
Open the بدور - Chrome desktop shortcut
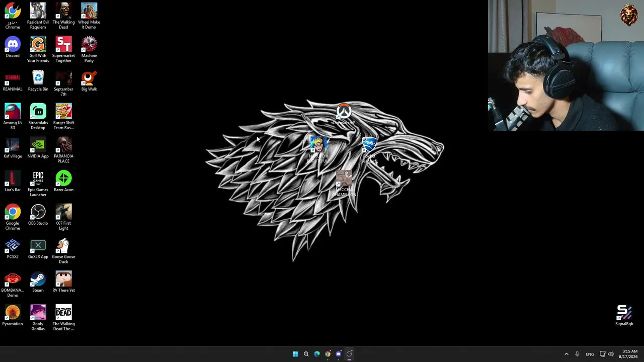pos(13,16)
